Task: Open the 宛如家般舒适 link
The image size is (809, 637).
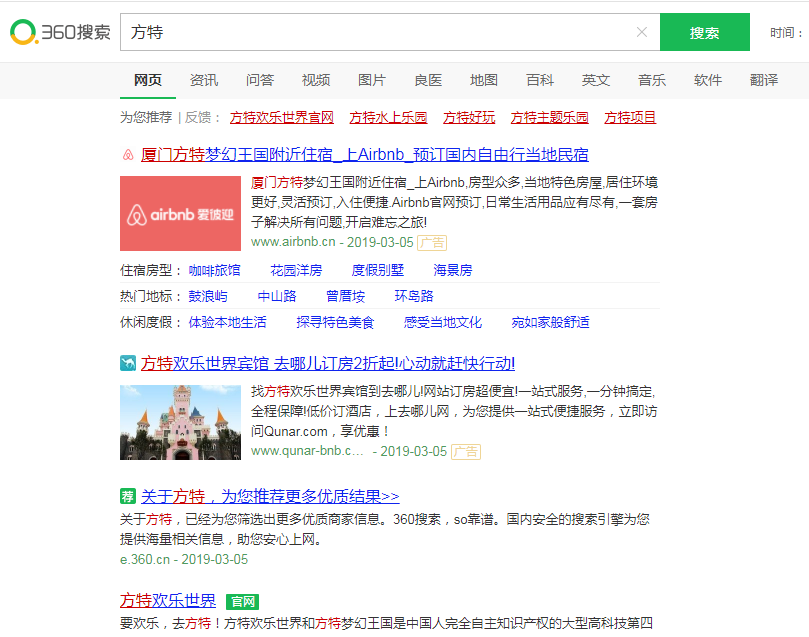Action: coord(551,322)
